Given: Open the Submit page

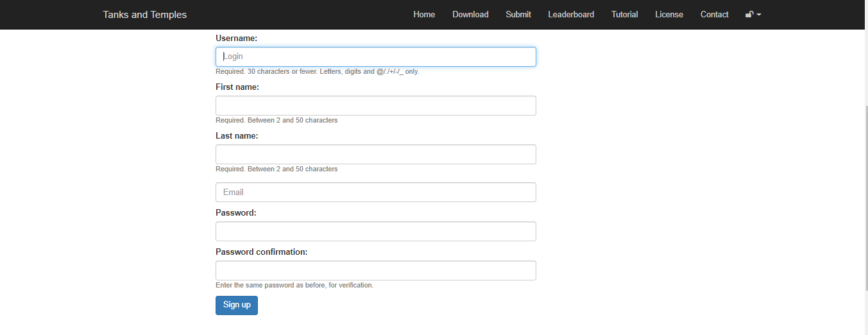Looking at the screenshot, I should 518,14.
